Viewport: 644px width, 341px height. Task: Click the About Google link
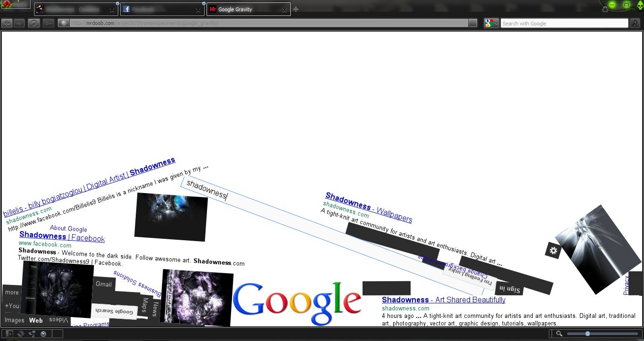coord(68,229)
